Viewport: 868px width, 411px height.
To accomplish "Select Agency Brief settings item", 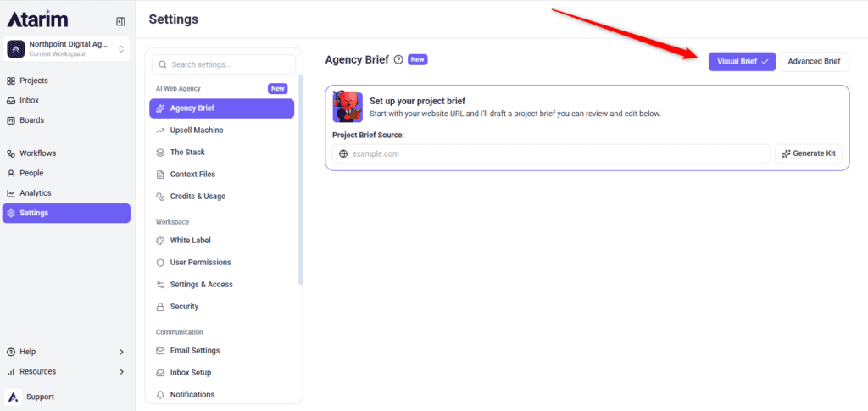I will 221,108.
